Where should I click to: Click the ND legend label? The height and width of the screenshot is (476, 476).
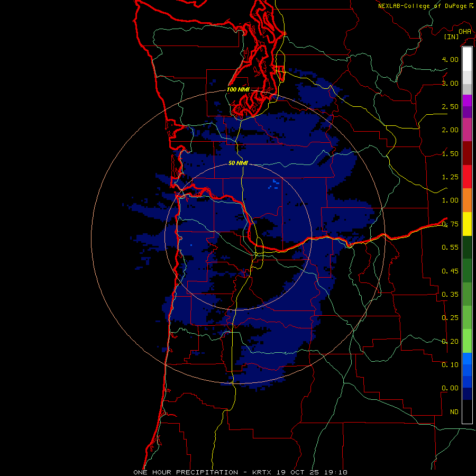[454, 412]
